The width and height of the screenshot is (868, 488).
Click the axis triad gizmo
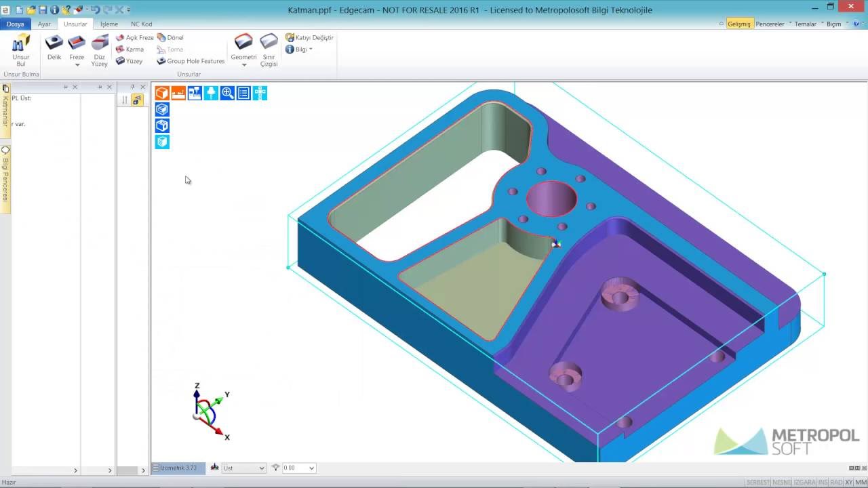coord(210,411)
